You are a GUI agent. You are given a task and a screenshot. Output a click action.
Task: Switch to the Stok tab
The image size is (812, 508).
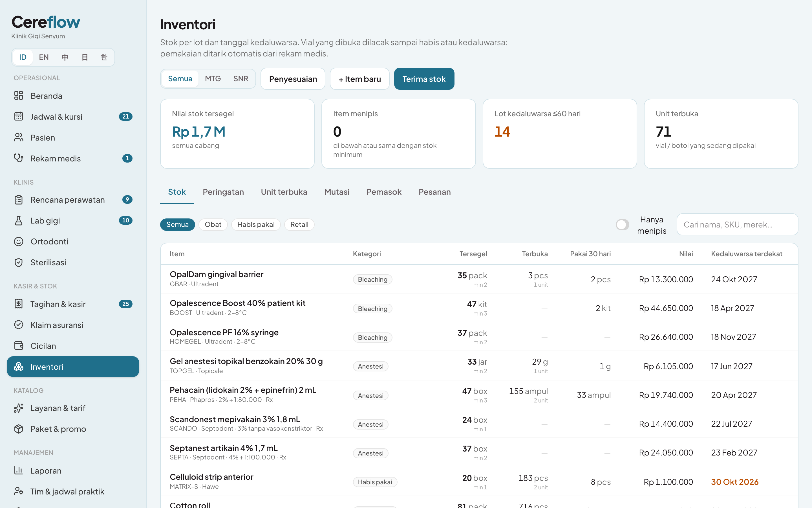(x=177, y=192)
